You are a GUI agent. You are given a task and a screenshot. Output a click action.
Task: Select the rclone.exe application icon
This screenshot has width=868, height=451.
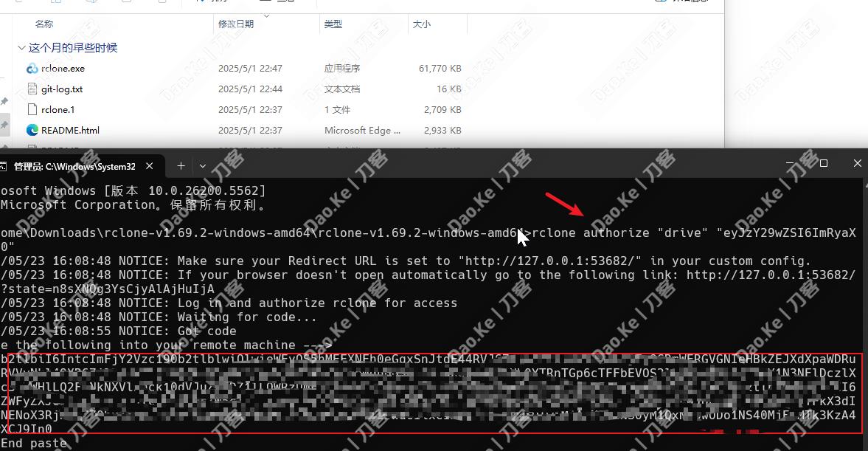coord(32,69)
